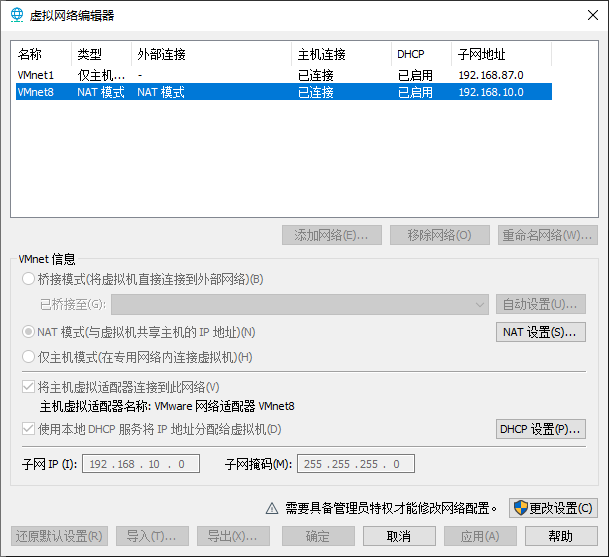This screenshot has height=557, width=609.
Task: Click 还原默认设置(R) button
Action: click(59, 536)
